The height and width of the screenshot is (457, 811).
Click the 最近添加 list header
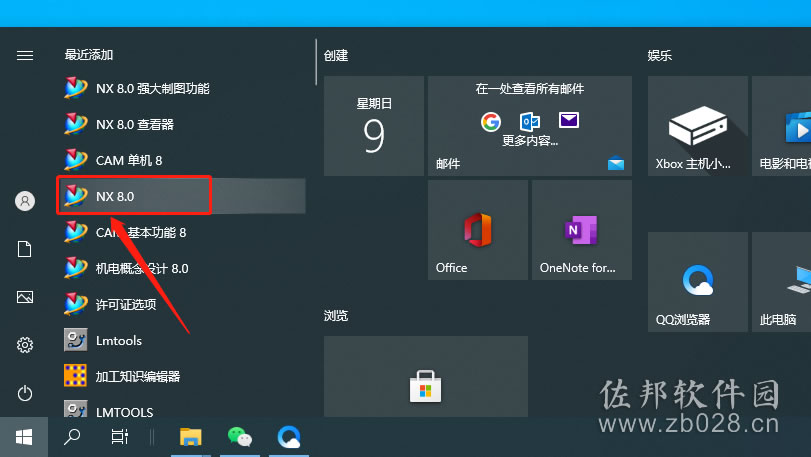click(x=89, y=55)
